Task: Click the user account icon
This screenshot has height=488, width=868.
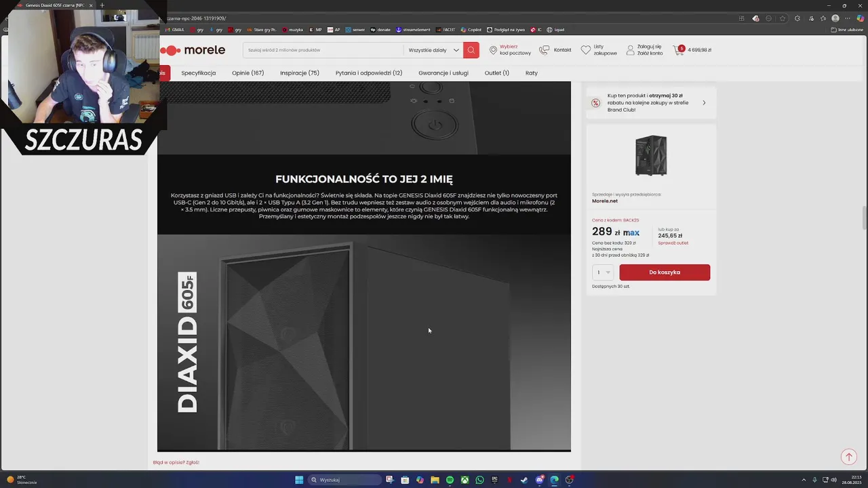Action: tap(630, 50)
